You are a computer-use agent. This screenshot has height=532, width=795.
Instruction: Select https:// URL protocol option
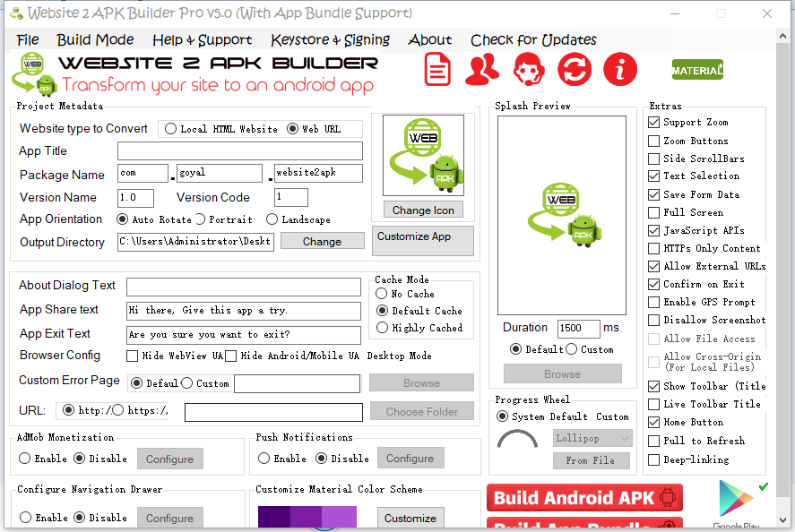point(118,410)
